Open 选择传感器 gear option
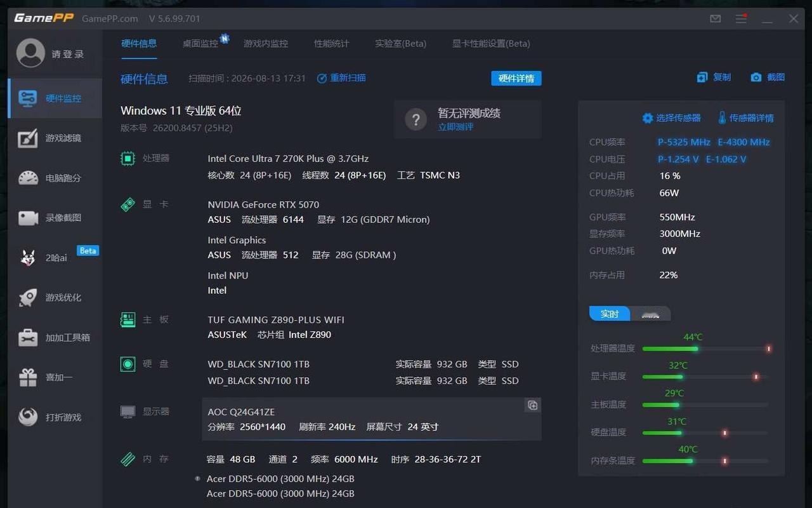 (671, 118)
